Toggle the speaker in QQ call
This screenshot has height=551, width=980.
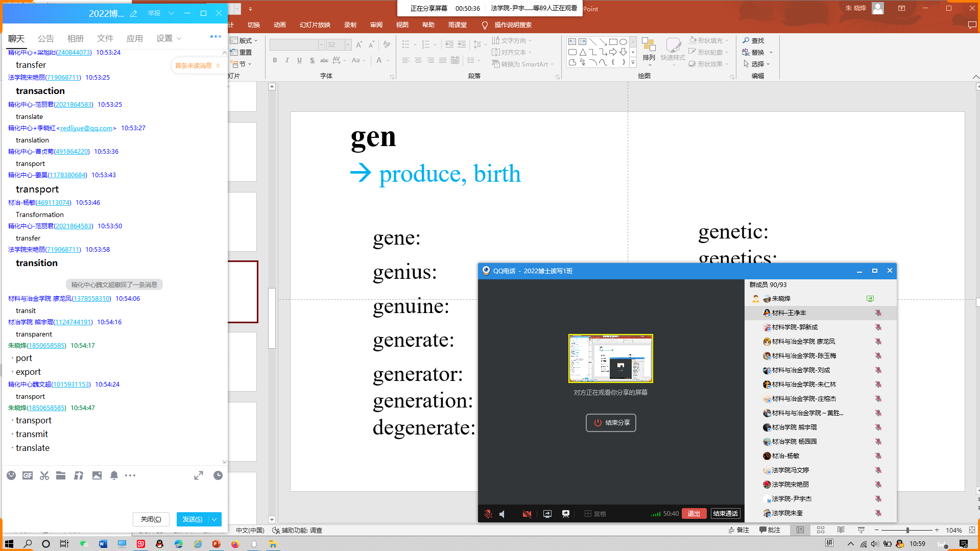tap(503, 514)
